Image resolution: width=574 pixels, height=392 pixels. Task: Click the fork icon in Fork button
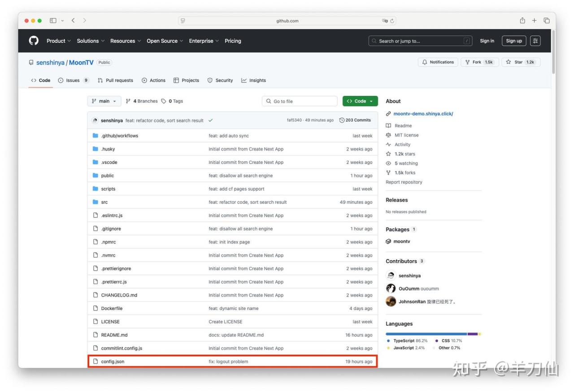tap(467, 62)
